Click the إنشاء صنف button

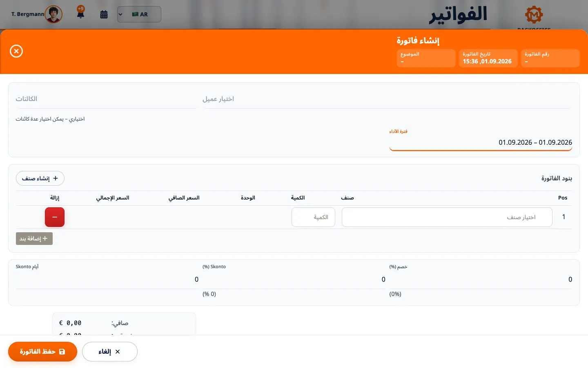[x=40, y=178]
